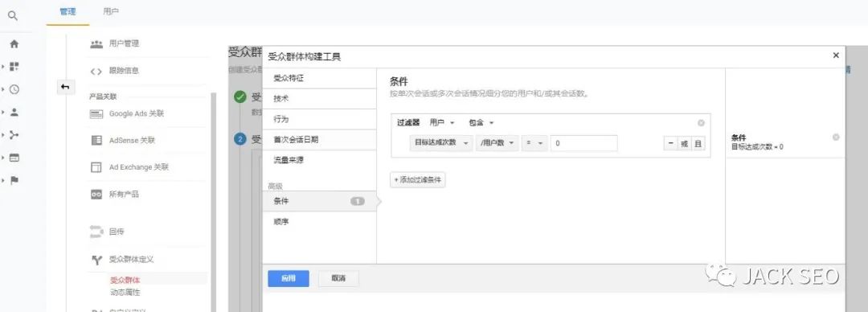Open the equals operator dropdown
The width and height of the screenshot is (868, 312).
point(534,143)
